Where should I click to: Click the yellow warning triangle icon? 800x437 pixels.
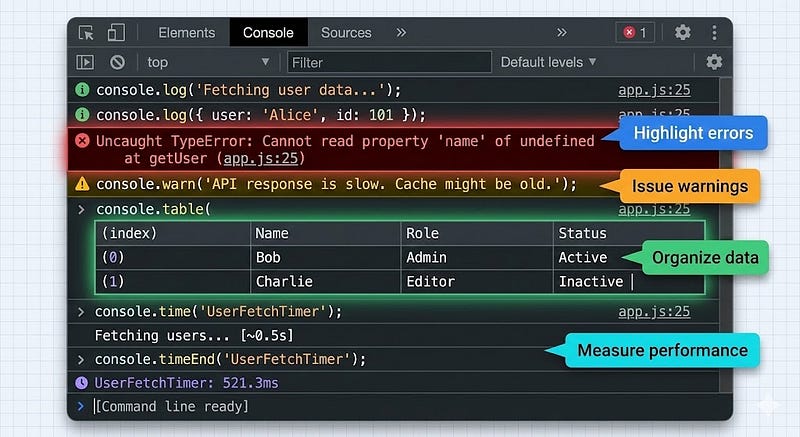pos(82,184)
